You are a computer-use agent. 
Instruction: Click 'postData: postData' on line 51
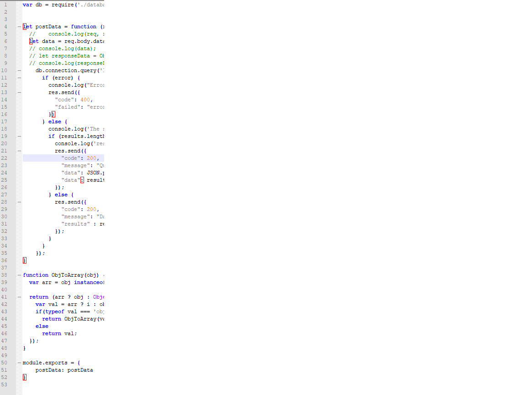point(64,370)
